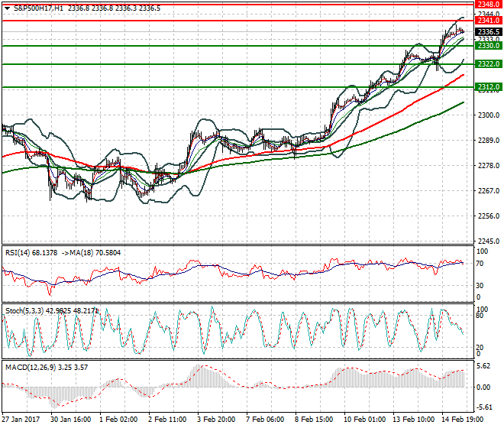Click the 7 Feb 06:00 time label
The image size is (504, 428).
point(265,420)
